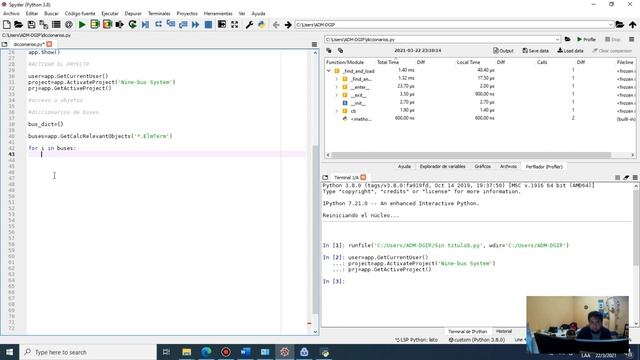
Task: Click the Load data button
Action: (x=570, y=51)
